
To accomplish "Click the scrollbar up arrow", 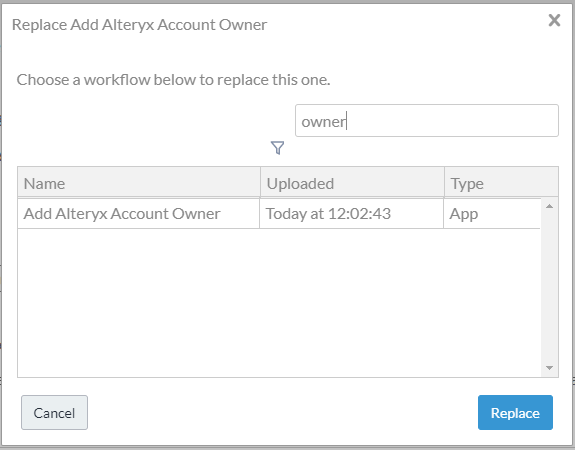I will [549, 206].
